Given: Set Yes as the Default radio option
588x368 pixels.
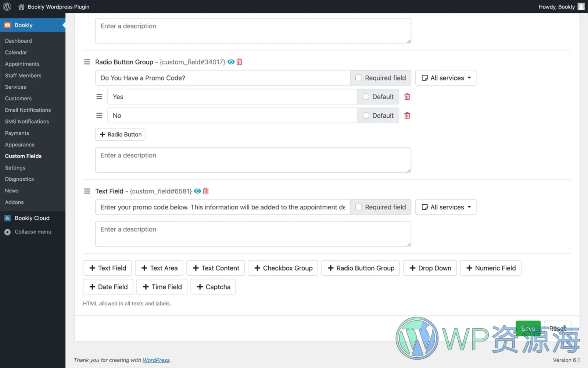Looking at the screenshot, I should tap(366, 97).
